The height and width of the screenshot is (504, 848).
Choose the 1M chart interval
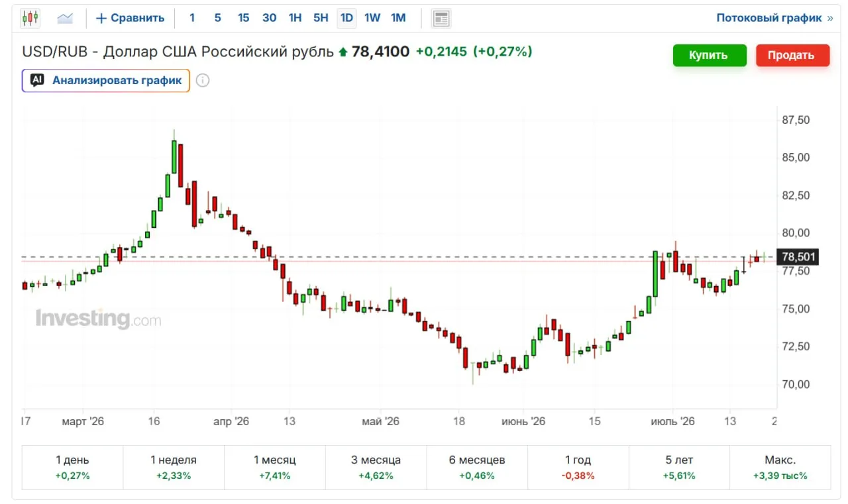[x=398, y=18]
